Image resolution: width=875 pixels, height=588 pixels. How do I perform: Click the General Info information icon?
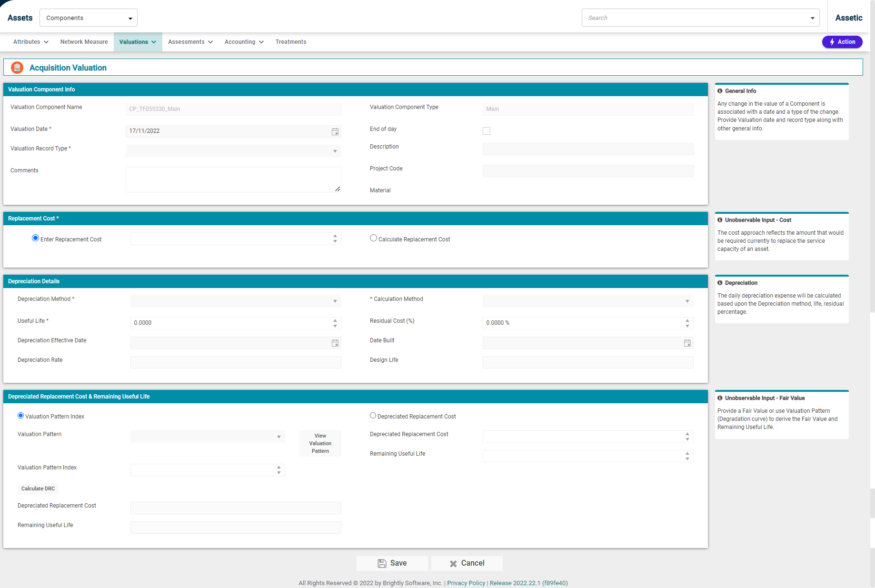720,91
